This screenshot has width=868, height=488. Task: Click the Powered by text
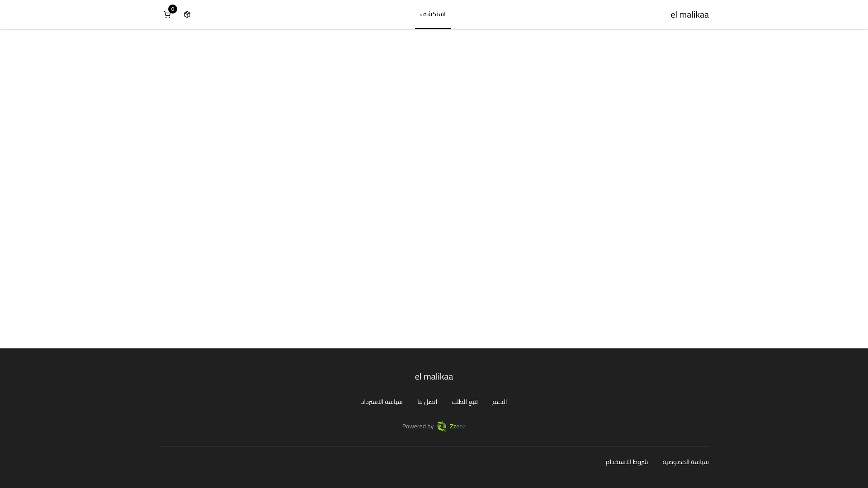pyautogui.click(x=418, y=427)
